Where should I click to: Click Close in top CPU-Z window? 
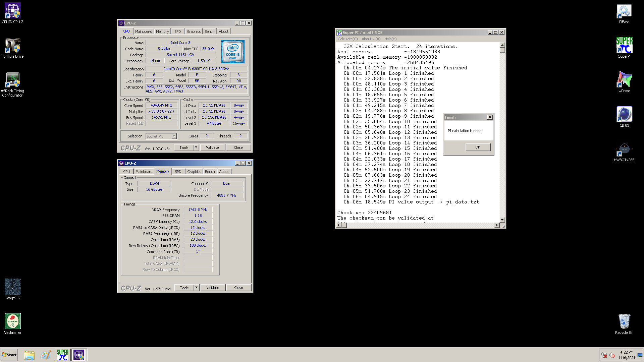tap(238, 147)
